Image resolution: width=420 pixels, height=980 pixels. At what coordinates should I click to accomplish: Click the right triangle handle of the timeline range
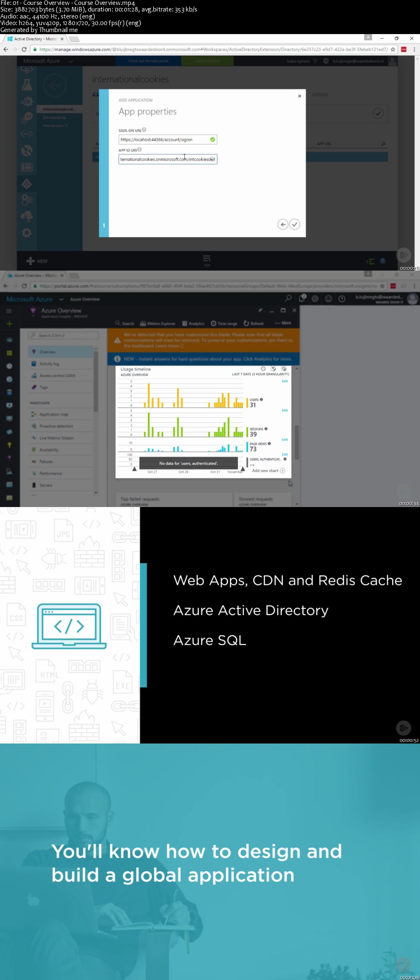click(x=243, y=469)
